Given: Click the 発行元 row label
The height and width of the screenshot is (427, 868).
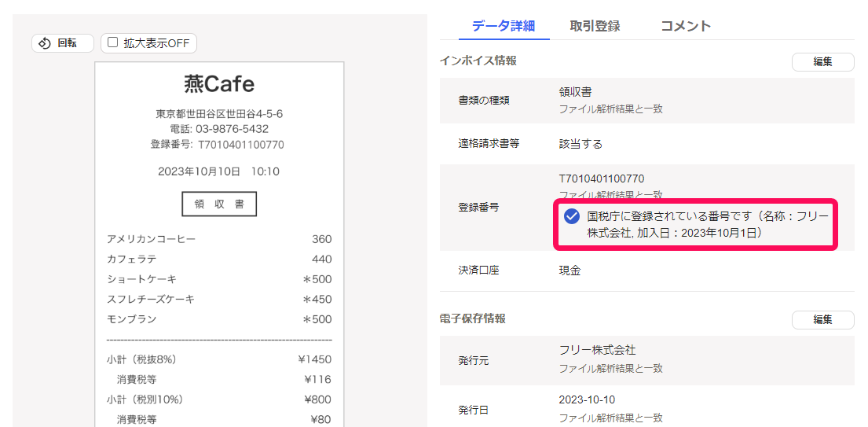Looking at the screenshot, I should 474,361.
